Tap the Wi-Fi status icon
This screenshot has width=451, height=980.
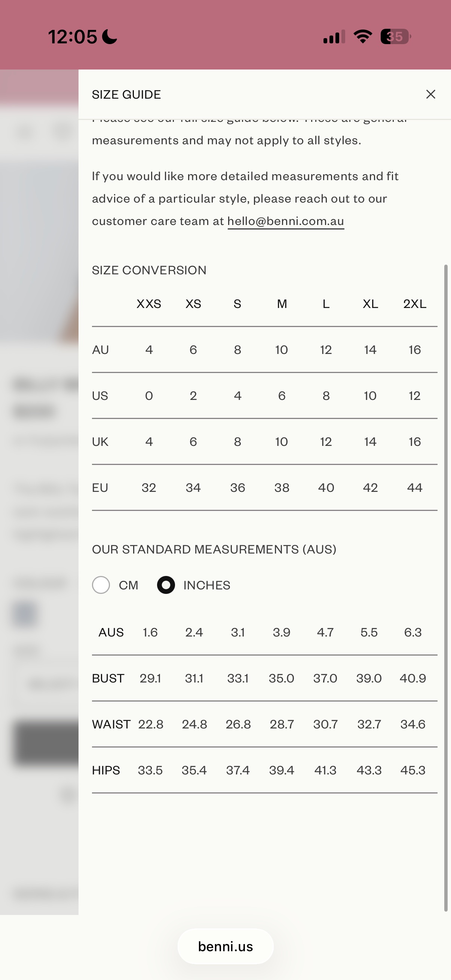coord(362,37)
